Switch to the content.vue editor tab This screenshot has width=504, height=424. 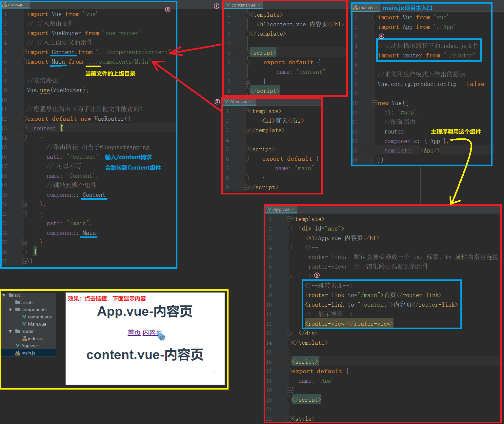(243, 5)
